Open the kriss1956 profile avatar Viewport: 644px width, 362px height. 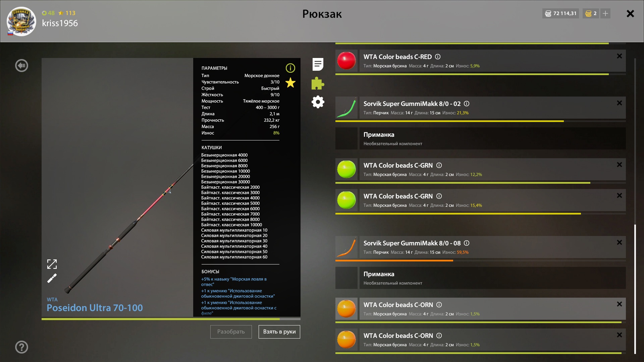(21, 21)
